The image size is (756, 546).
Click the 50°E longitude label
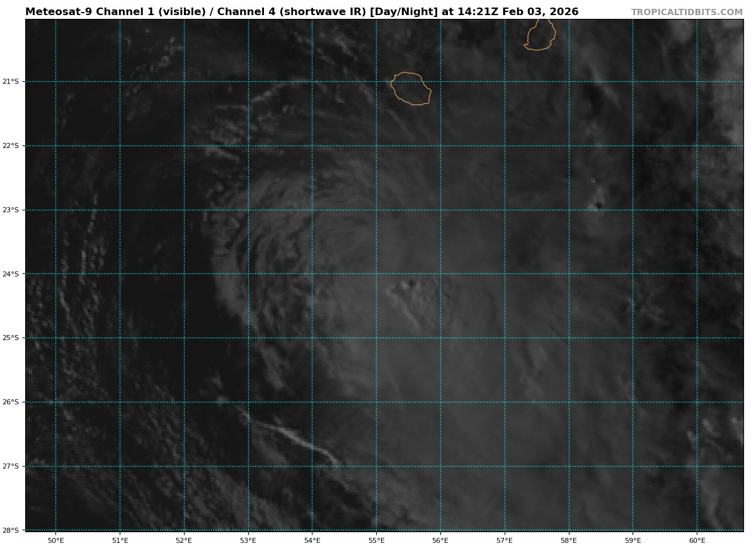coord(56,540)
